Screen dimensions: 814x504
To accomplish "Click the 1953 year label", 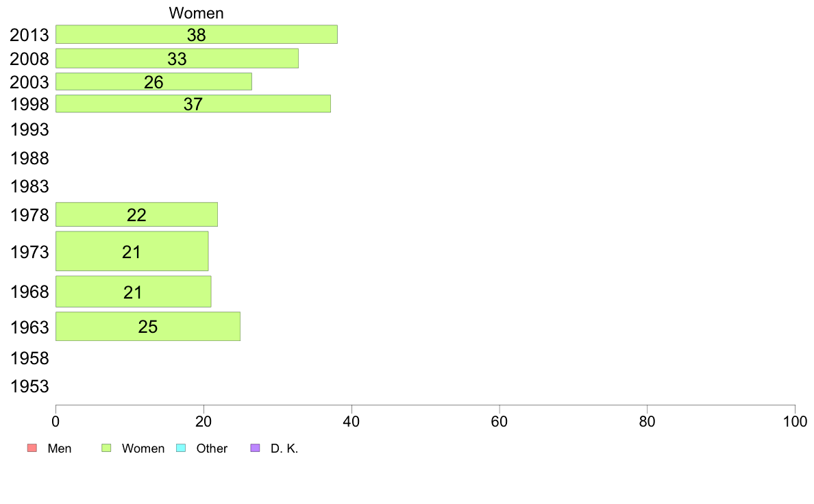I will (x=29, y=387).
